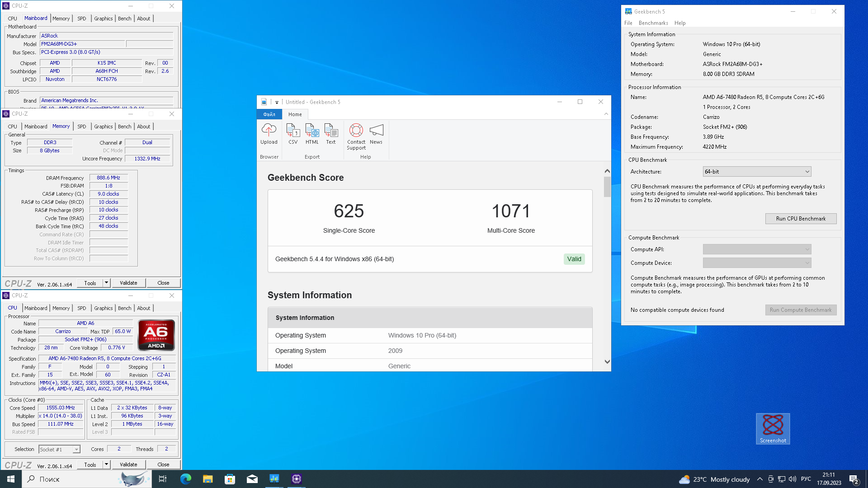Click DRAM Frequency value 888.6 MHz

108,178
